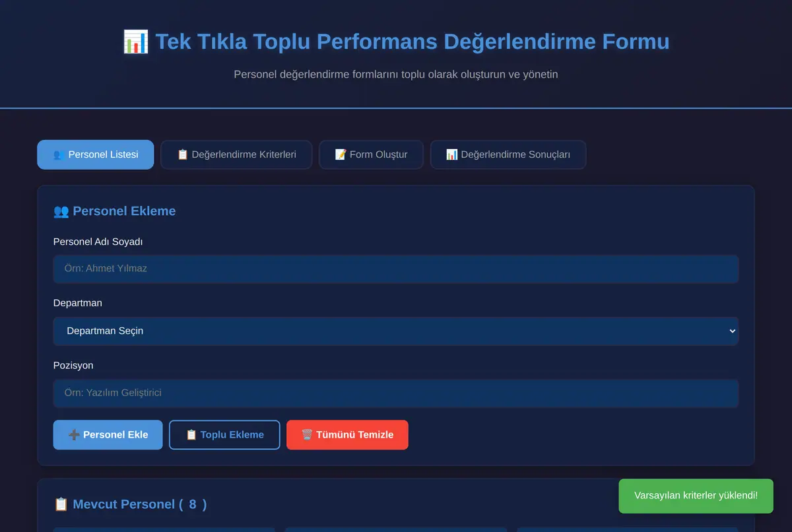Click the Personel Ekleme section heading
792x532 pixels.
click(x=114, y=211)
